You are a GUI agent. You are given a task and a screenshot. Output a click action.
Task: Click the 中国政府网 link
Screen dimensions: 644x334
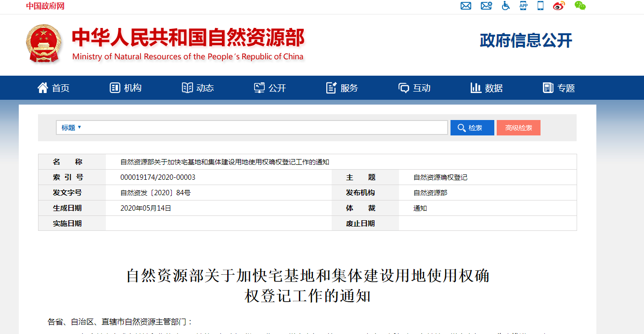(45, 6)
